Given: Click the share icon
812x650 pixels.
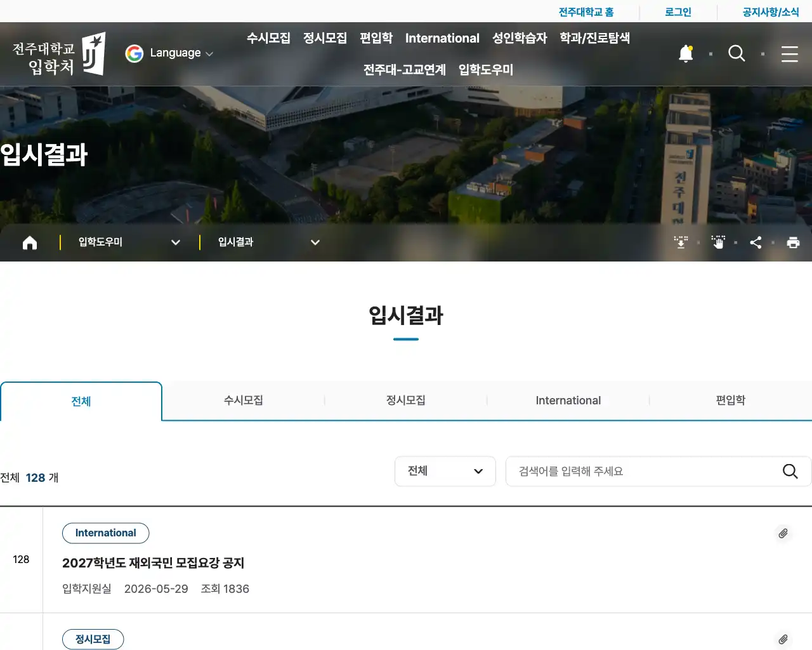Looking at the screenshot, I should [x=756, y=242].
